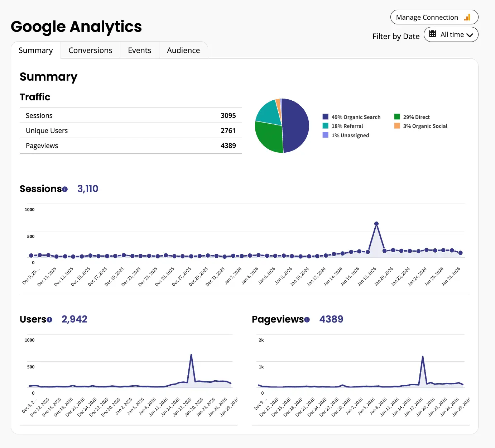The width and height of the screenshot is (495, 448).
Task: Expand the Filter by Date chevron
Action: point(470,34)
